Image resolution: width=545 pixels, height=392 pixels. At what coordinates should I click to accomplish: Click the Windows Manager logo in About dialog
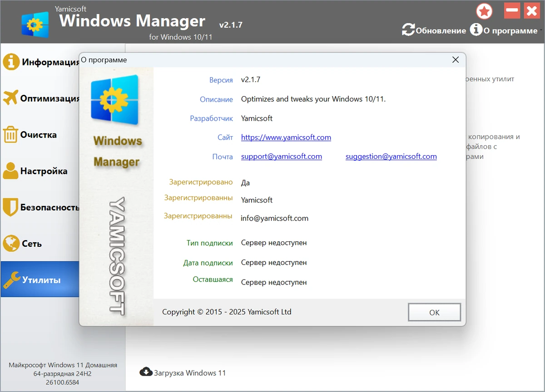click(x=115, y=100)
